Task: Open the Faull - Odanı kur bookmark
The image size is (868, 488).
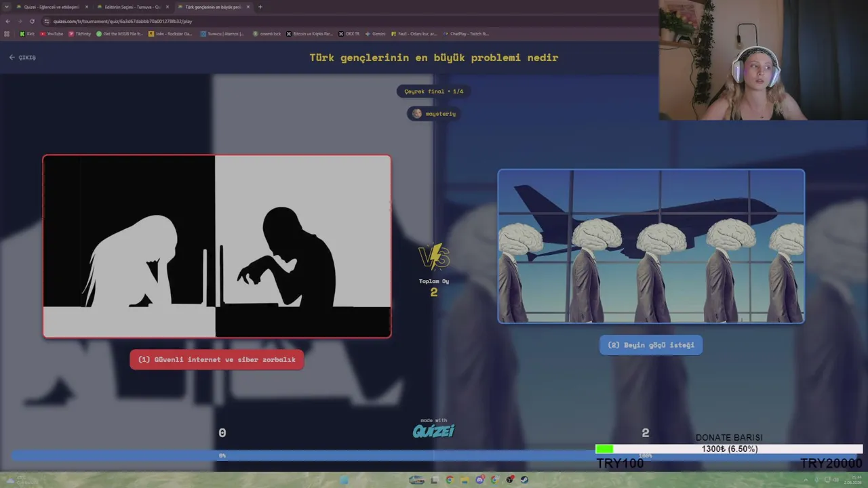Action: (x=414, y=33)
